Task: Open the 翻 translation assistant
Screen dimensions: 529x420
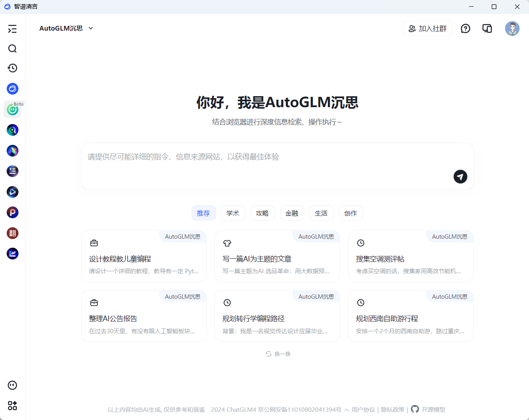Action: click(x=13, y=233)
